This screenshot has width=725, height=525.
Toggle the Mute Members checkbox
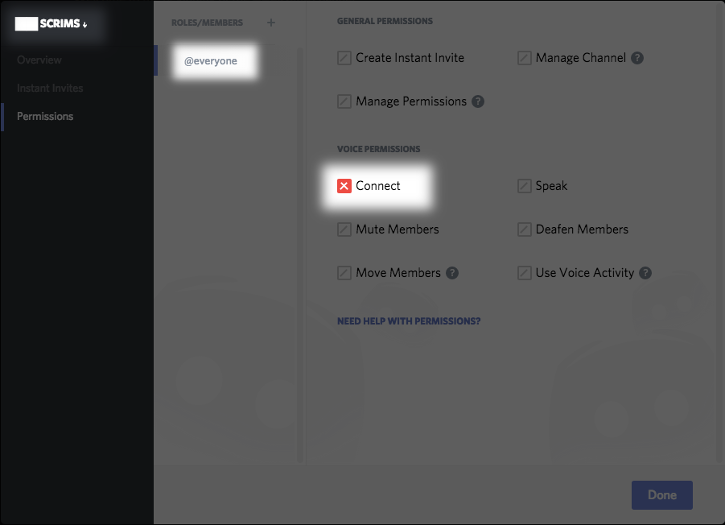coord(344,229)
